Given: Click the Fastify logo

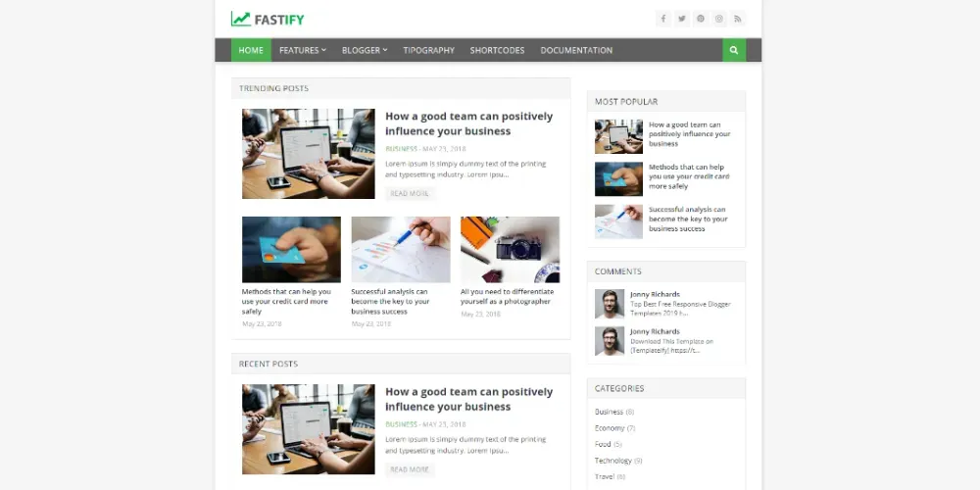Looking at the screenshot, I should pyautogui.click(x=268, y=20).
